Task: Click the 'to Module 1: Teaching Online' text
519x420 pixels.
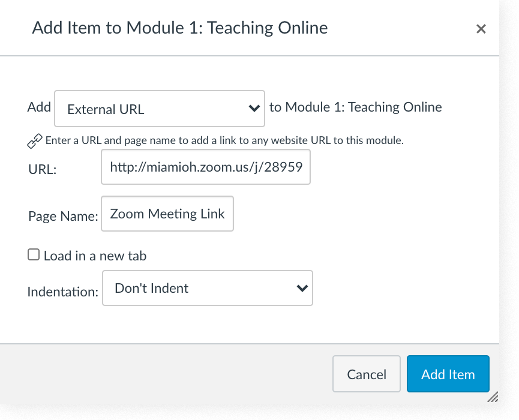Action: (x=355, y=107)
